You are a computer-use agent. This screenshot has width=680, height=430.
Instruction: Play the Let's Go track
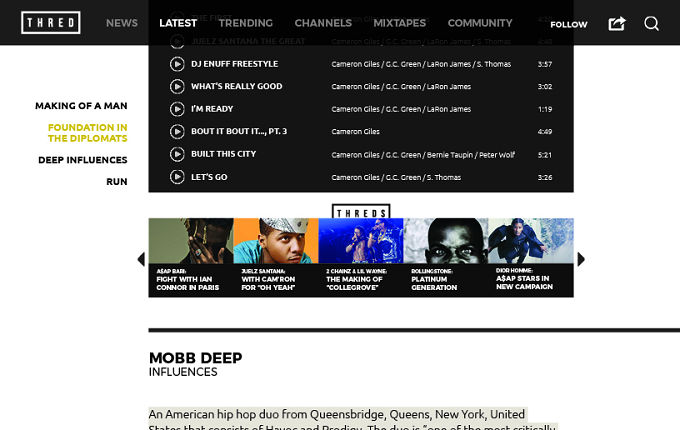pos(177,177)
